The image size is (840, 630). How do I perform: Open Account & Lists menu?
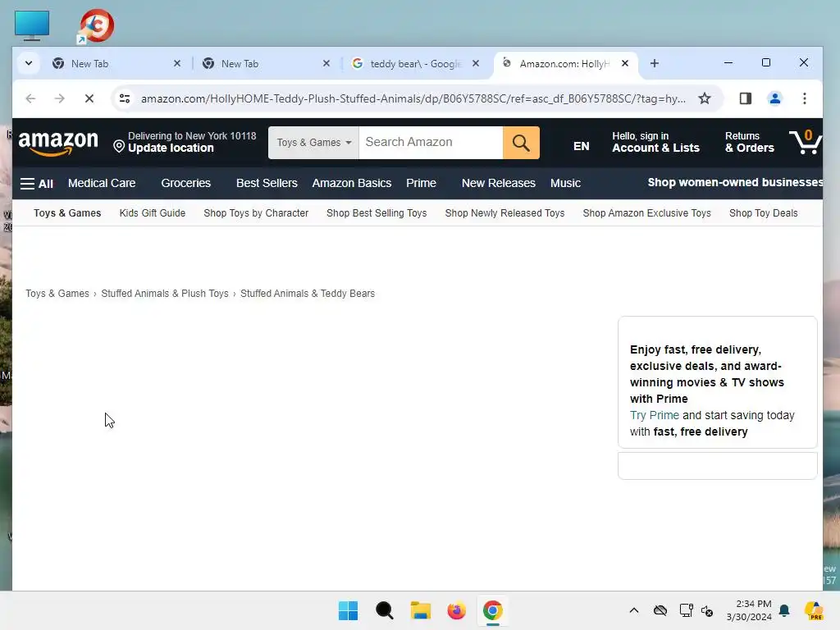(x=655, y=142)
